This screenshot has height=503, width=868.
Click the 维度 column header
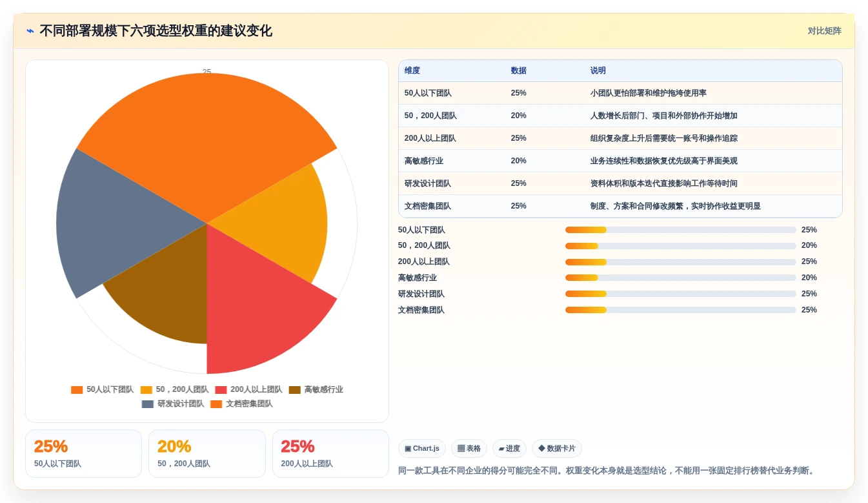point(412,71)
